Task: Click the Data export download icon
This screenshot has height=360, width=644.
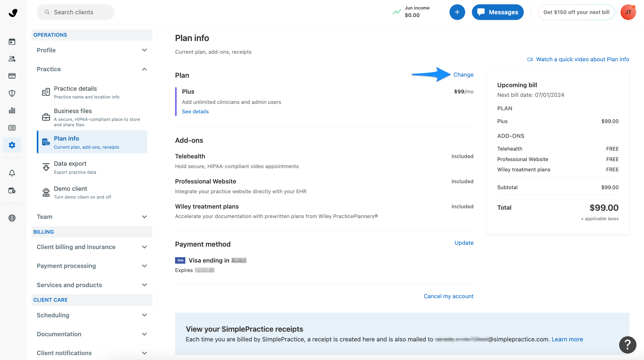Action: point(46,167)
